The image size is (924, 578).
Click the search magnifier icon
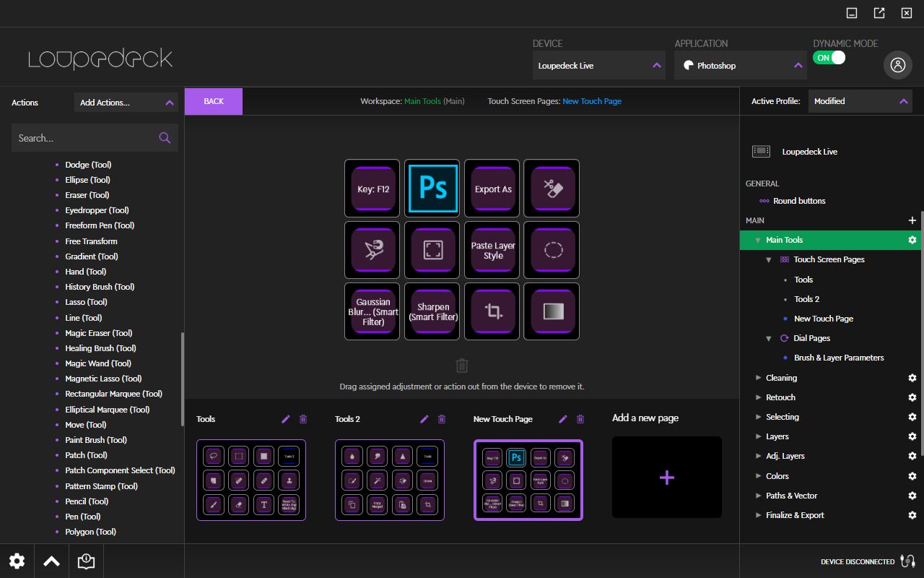tap(165, 138)
